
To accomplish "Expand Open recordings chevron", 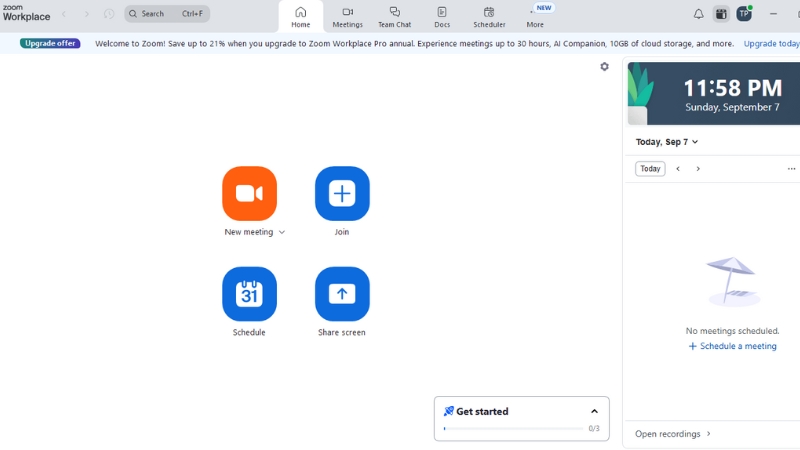I will coord(709,434).
